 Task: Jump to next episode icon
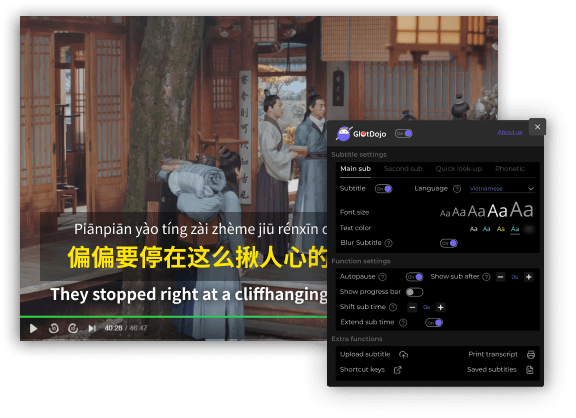[92, 328]
